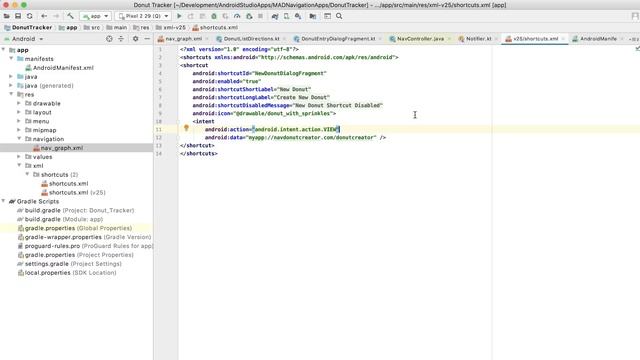
Task: Hide the Project panel with minus icon
Action: tap(147, 39)
